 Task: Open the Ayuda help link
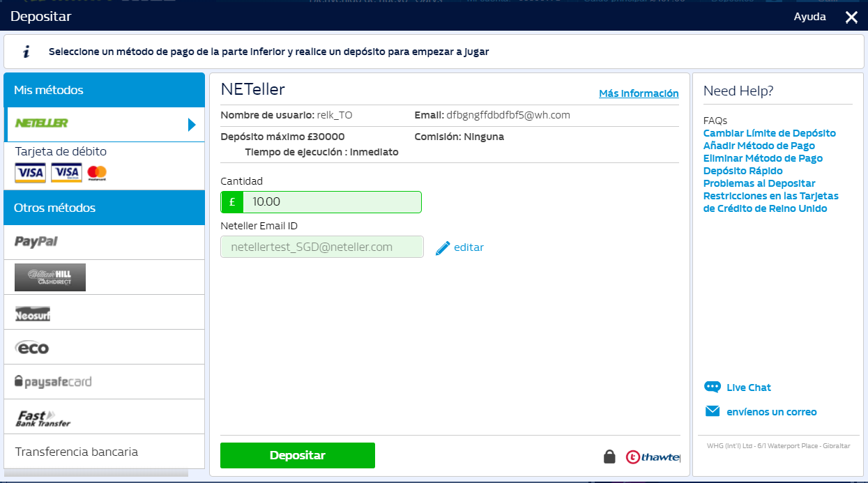click(x=810, y=17)
